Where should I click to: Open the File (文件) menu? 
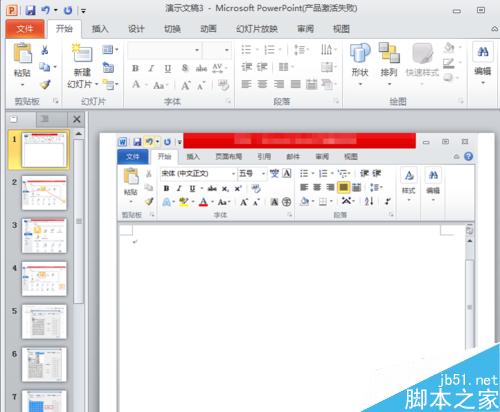25,29
